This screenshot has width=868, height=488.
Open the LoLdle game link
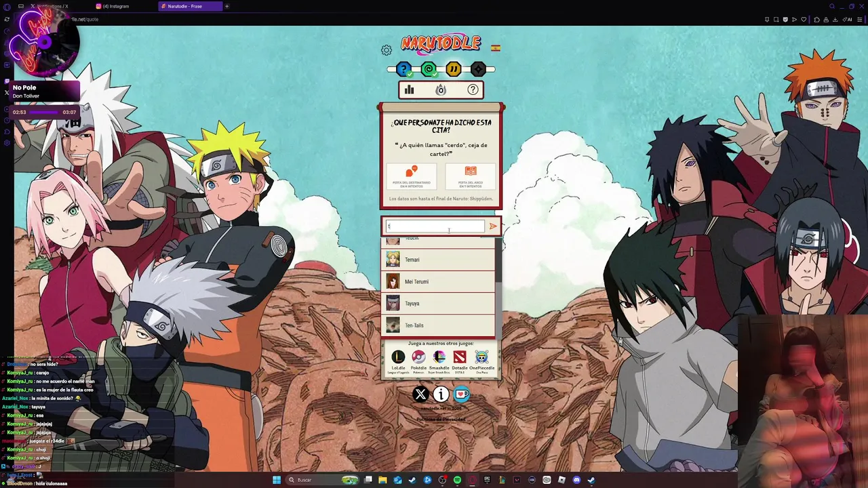[x=398, y=361]
